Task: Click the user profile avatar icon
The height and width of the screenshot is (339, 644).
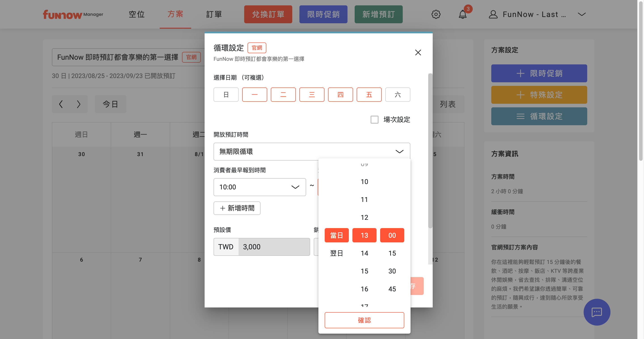Action: 493,14
